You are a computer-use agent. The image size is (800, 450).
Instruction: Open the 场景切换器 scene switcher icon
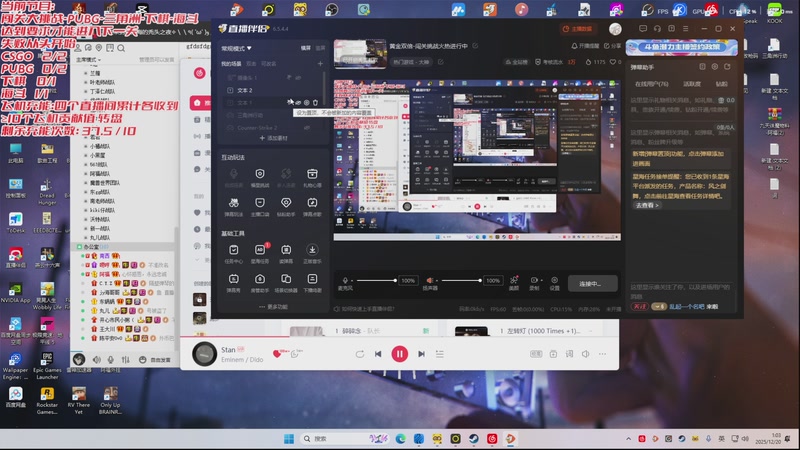286,279
